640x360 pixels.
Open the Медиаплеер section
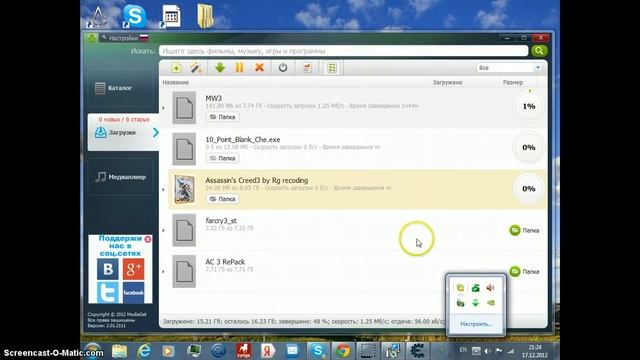[x=120, y=177]
